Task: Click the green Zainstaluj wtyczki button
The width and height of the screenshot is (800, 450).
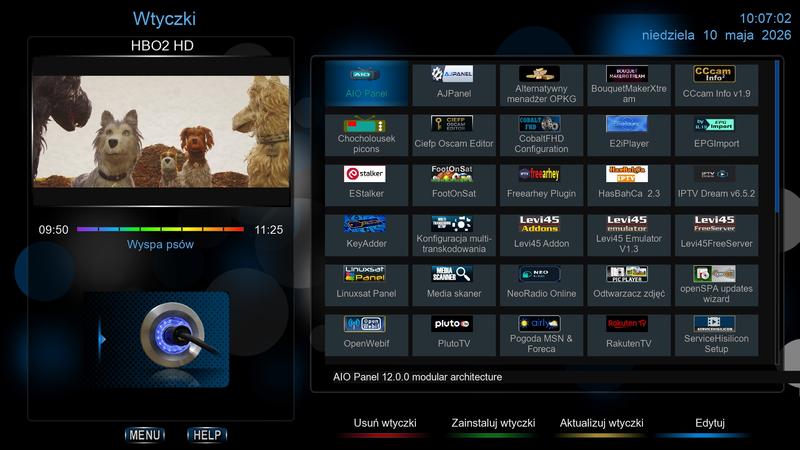Action: (x=493, y=426)
